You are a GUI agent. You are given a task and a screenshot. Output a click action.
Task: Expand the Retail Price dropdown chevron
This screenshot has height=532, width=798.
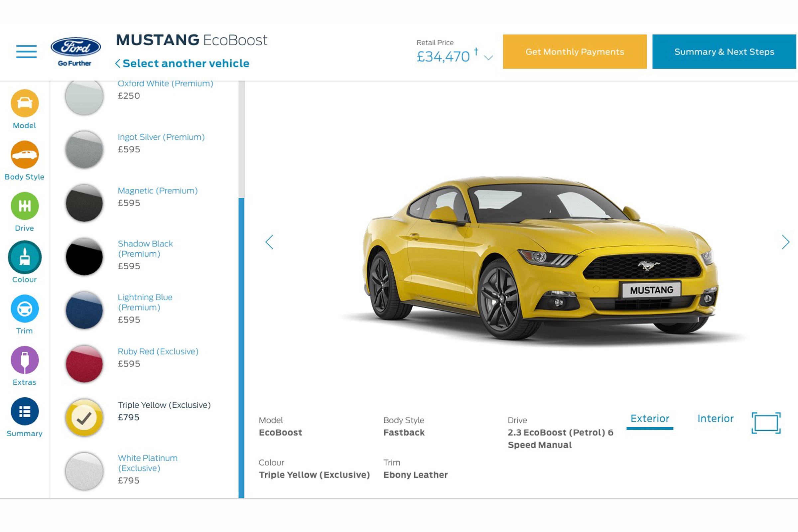488,58
